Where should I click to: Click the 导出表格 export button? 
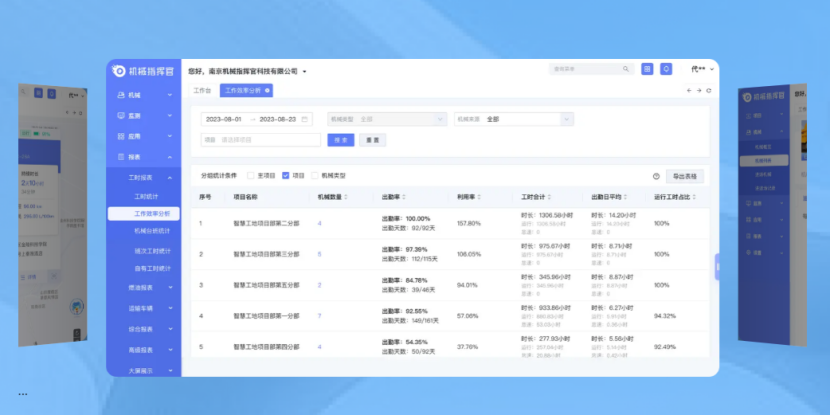685,176
